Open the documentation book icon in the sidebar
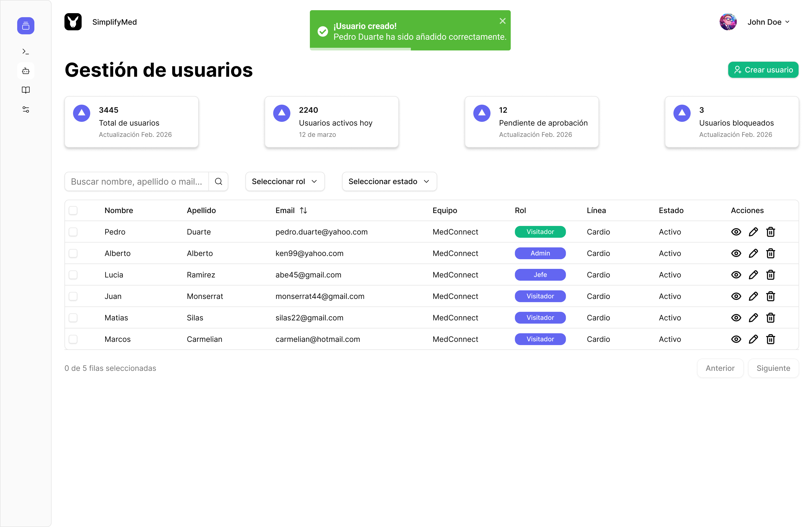Image resolution: width=812 pixels, height=527 pixels. point(26,90)
